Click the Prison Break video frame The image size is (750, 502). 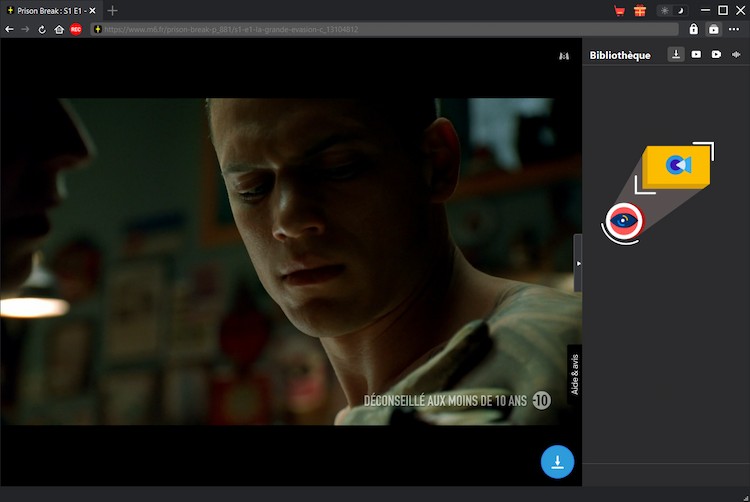click(291, 262)
